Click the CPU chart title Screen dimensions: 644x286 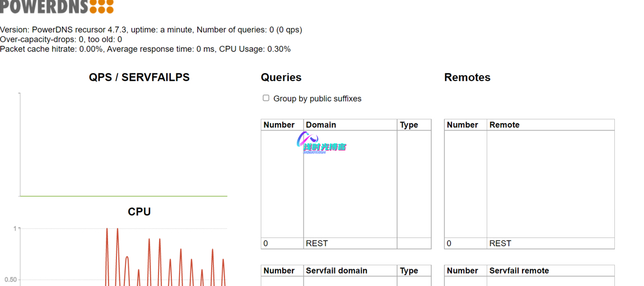pyautogui.click(x=139, y=212)
